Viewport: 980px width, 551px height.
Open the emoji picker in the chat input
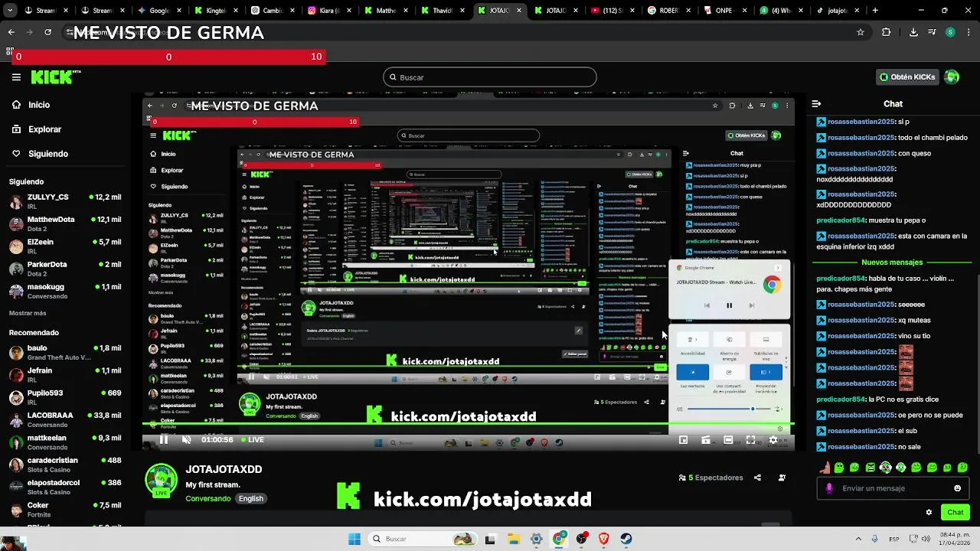pyautogui.click(x=957, y=488)
